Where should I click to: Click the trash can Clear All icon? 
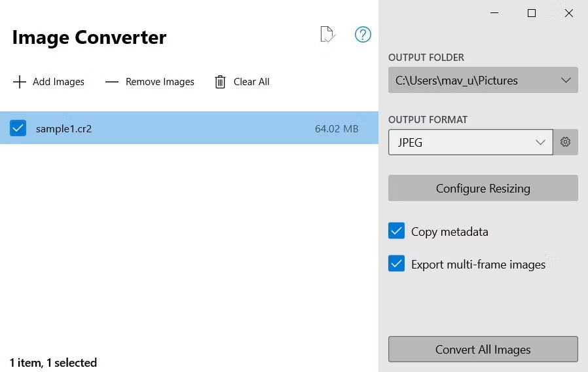[x=220, y=82]
